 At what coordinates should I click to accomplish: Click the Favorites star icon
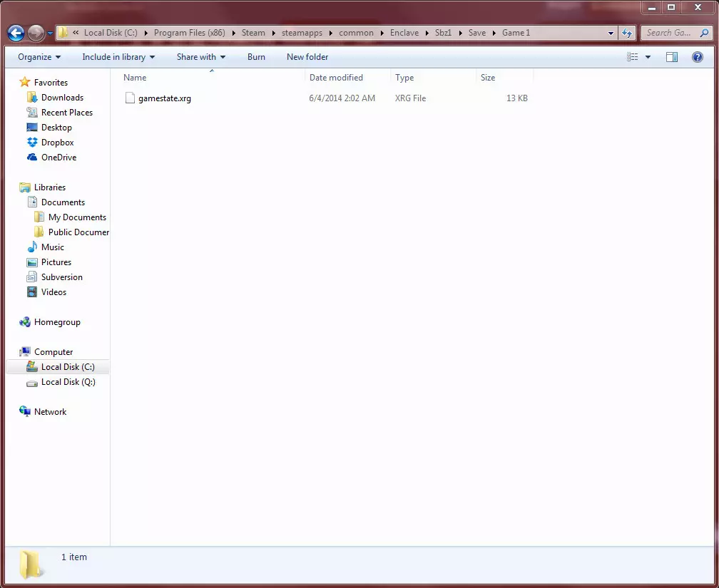click(x=25, y=82)
